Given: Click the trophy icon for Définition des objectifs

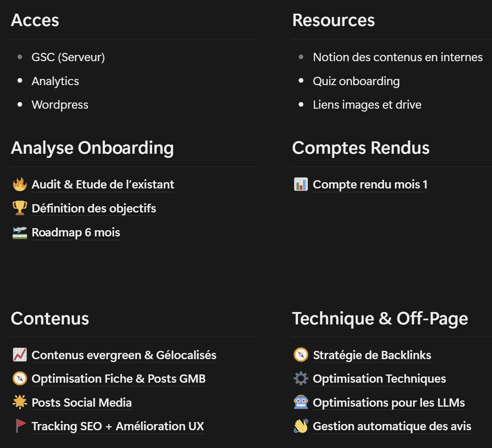Looking at the screenshot, I should pyautogui.click(x=19, y=208).
